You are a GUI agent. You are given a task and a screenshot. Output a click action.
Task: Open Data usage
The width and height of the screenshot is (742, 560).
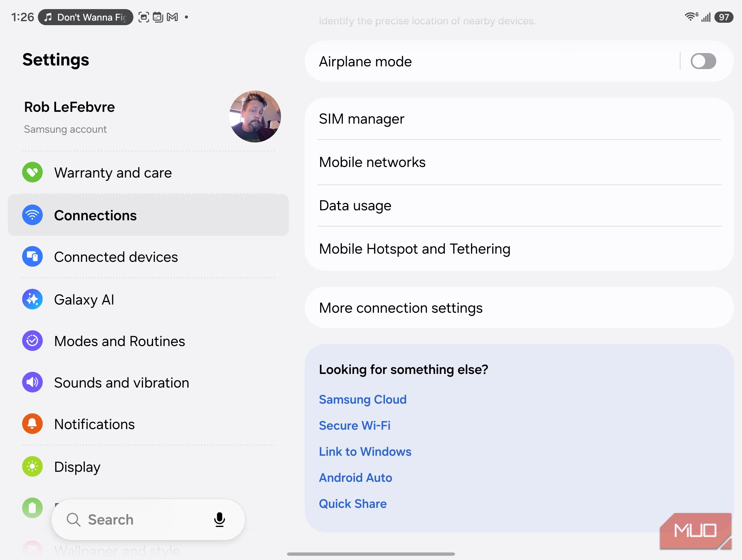pyautogui.click(x=519, y=205)
